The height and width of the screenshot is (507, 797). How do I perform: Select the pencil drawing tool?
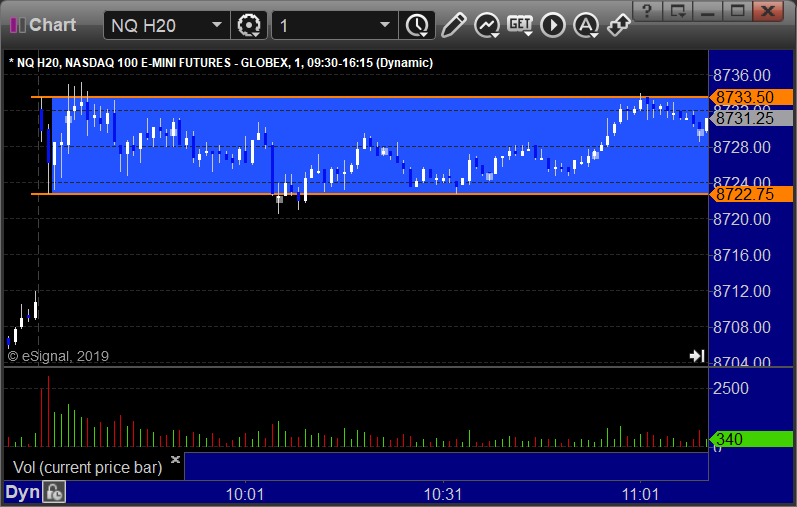coord(453,25)
